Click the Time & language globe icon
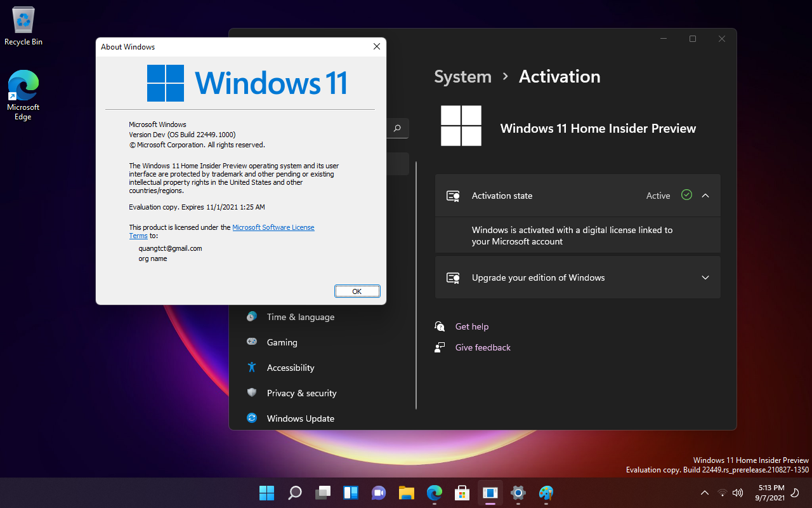The image size is (812, 508). point(252,316)
